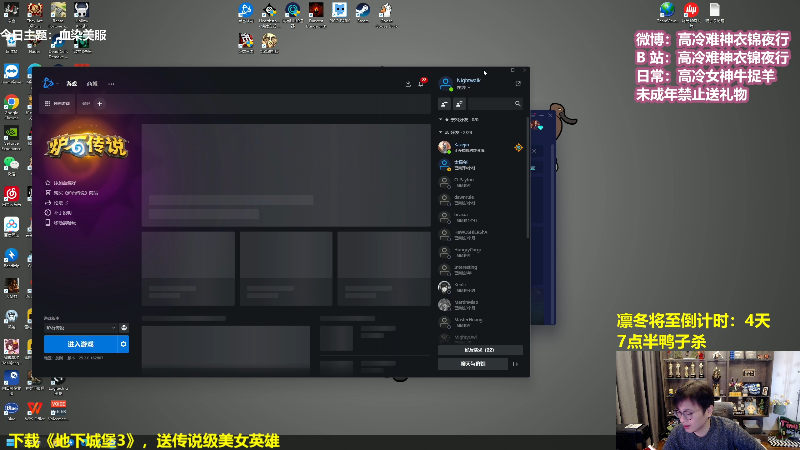Viewport: 800px width, 450px height.
Task: Select the second friend with away status
Action: pyautogui.click(x=480, y=165)
